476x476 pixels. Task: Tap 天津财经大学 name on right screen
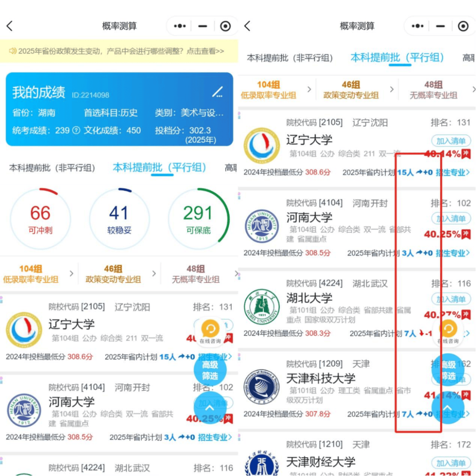(x=321, y=462)
